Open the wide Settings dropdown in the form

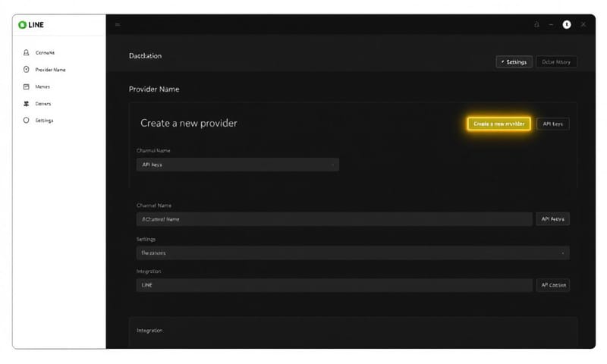(x=353, y=253)
